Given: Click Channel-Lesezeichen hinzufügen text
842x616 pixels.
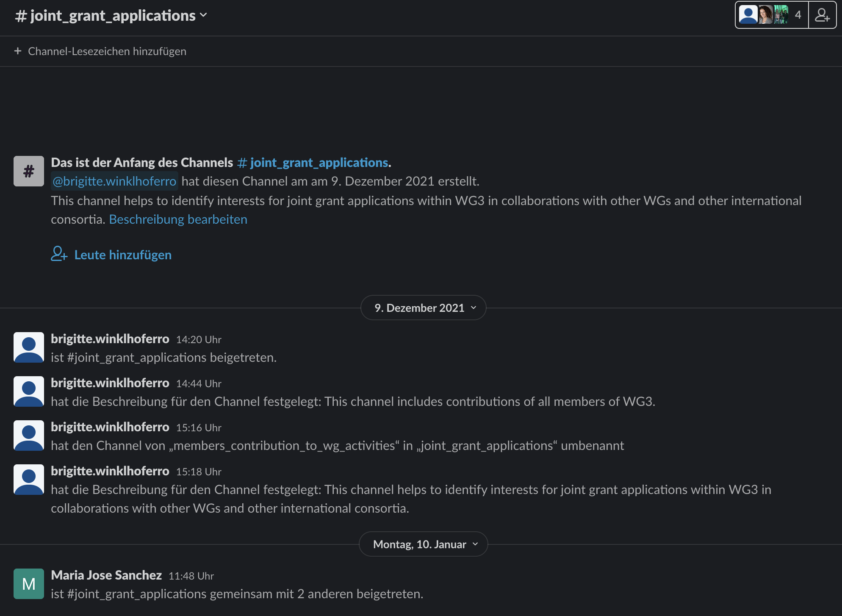Looking at the screenshot, I should [107, 51].
